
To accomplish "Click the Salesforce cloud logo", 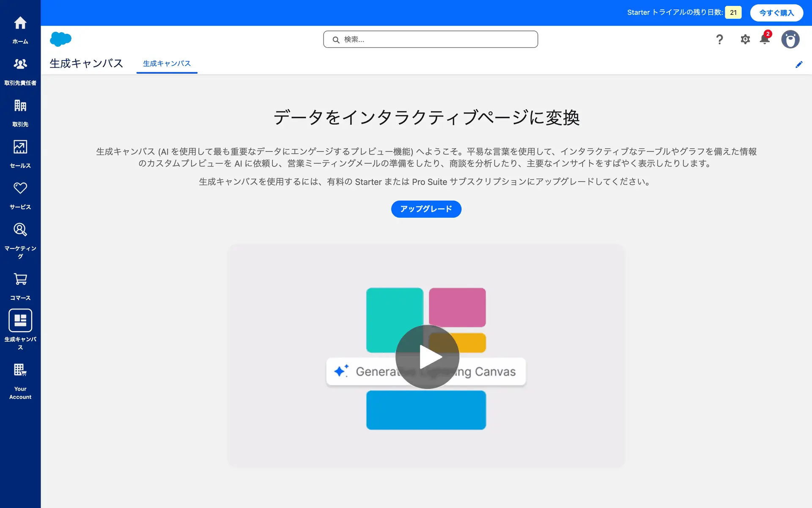I will 60,39.
